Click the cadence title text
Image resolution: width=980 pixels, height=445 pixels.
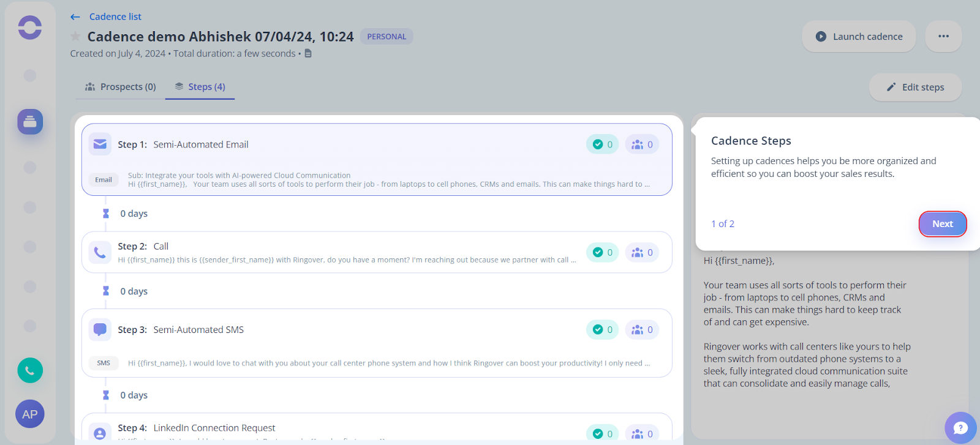[221, 37]
